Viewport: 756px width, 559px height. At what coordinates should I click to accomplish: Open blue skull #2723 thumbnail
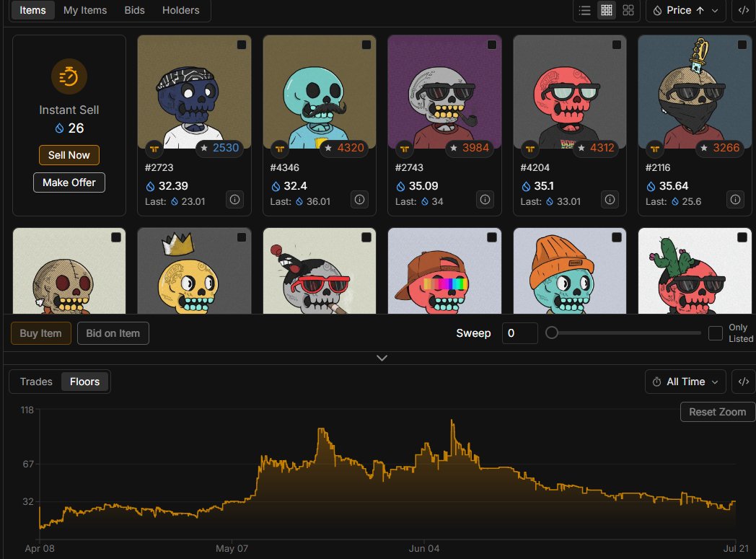[194, 92]
